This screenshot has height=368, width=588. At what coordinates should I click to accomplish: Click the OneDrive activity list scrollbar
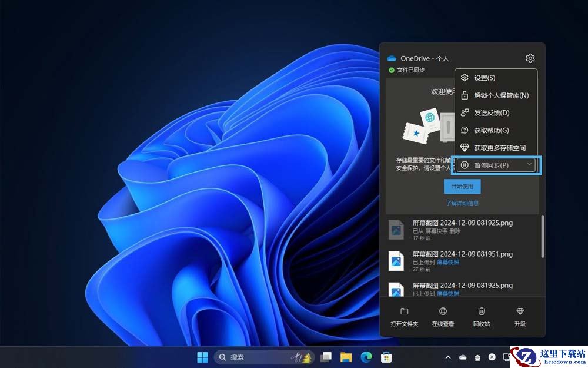[543, 237]
